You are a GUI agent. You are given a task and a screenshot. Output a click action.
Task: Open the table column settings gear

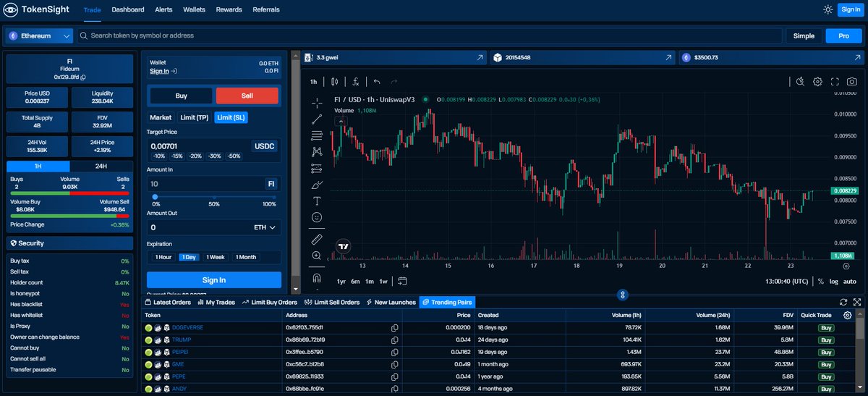pos(848,315)
